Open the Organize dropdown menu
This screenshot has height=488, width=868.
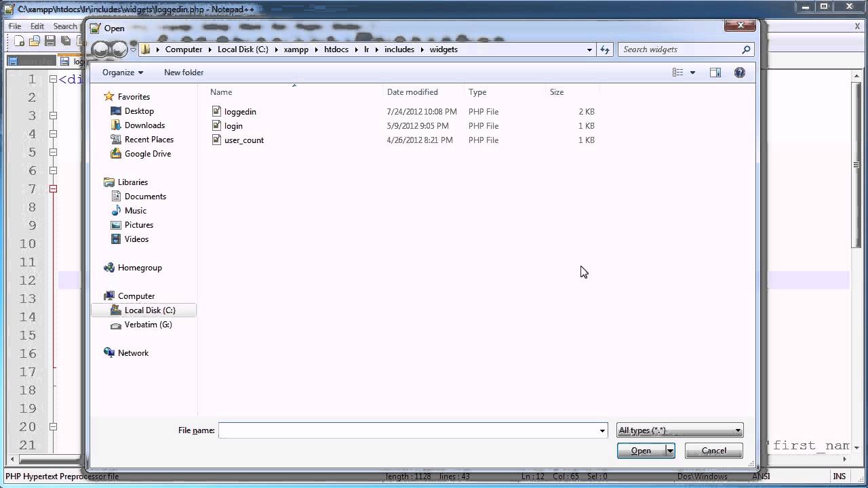(123, 73)
